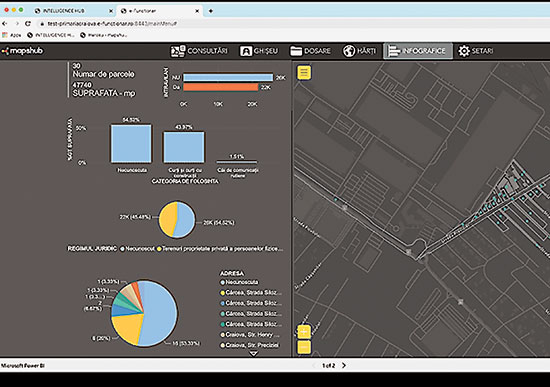Select Necunoscuta entry in ADRESA legend
Viewport: 550px width, 387px height.
(239, 282)
